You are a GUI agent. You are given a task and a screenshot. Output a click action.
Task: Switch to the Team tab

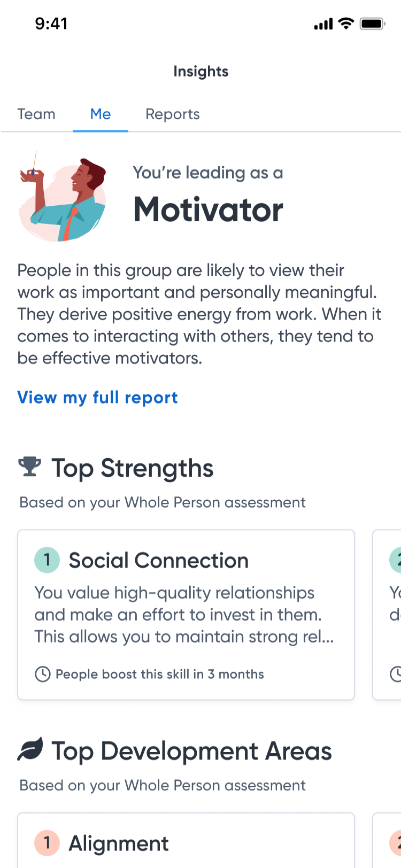pyautogui.click(x=36, y=114)
